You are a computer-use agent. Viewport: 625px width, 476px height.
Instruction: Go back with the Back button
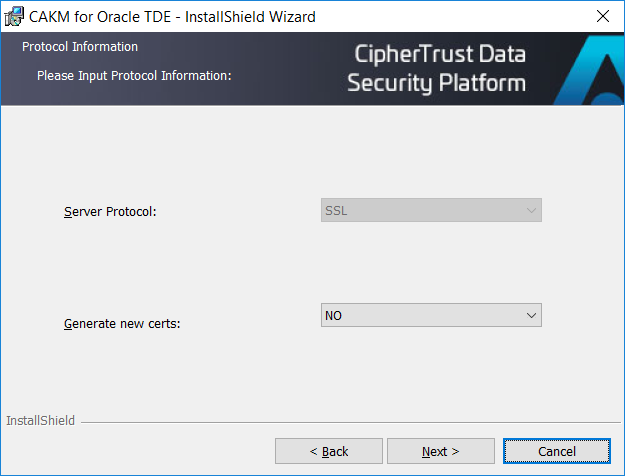click(x=328, y=451)
